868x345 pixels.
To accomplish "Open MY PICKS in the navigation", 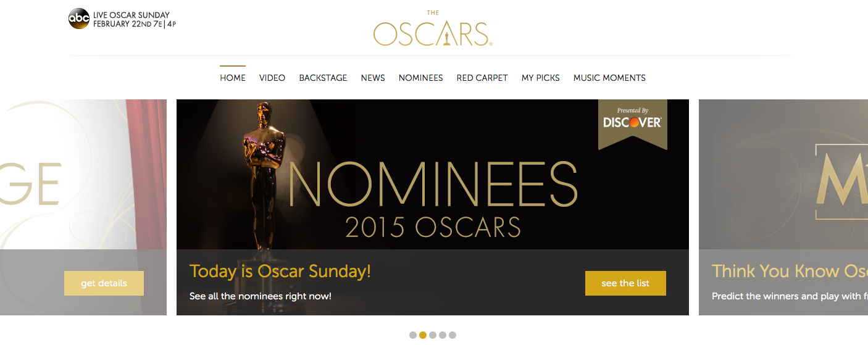I will coord(541,78).
